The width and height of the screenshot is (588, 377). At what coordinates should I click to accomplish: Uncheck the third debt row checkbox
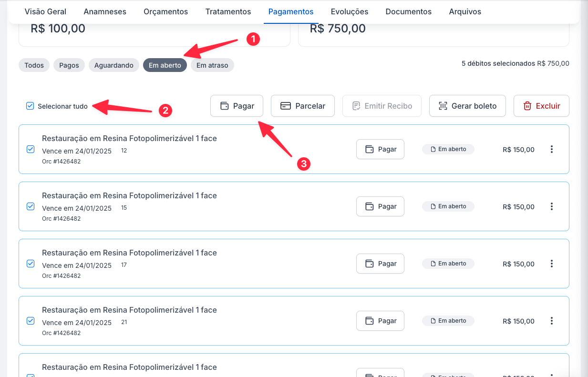[31, 264]
